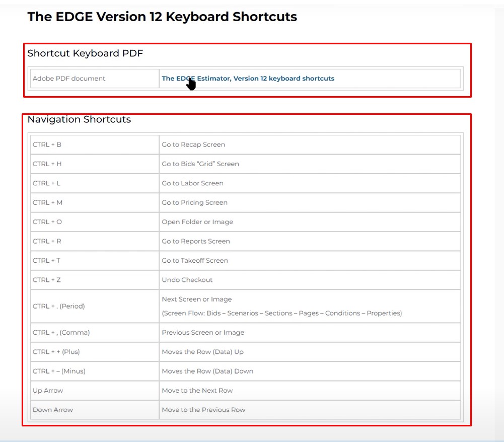Image resolution: width=504 pixels, height=442 pixels.
Task: Click the Adobe PDF document cell
Action: pos(69,79)
